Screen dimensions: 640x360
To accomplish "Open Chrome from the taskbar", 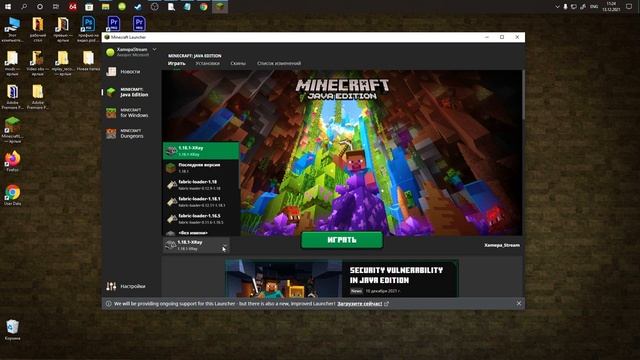I will [x=203, y=7].
